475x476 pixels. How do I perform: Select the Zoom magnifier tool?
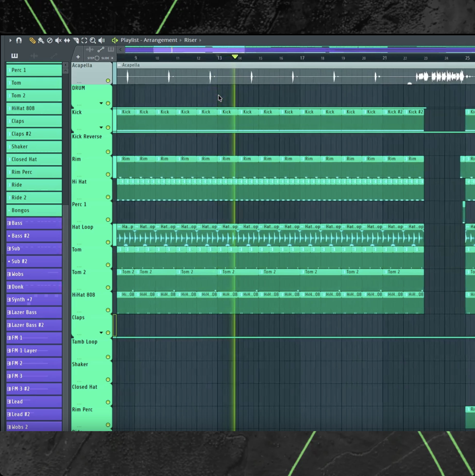coord(93,40)
